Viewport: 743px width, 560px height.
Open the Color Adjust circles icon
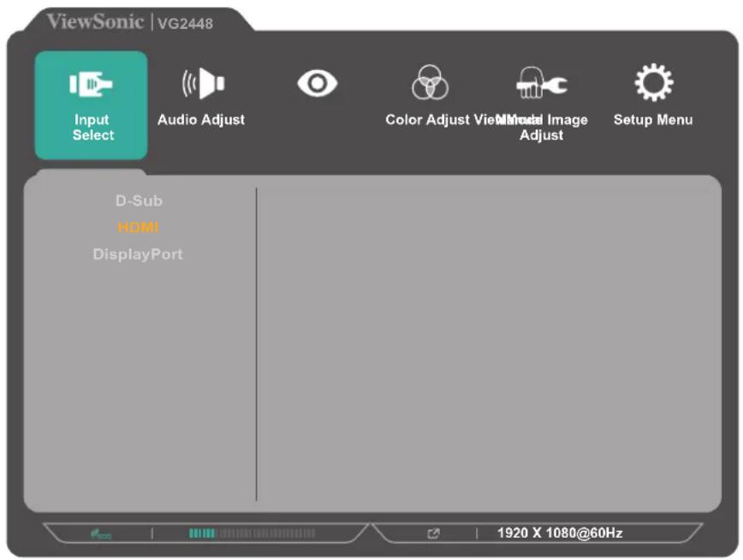tap(430, 82)
